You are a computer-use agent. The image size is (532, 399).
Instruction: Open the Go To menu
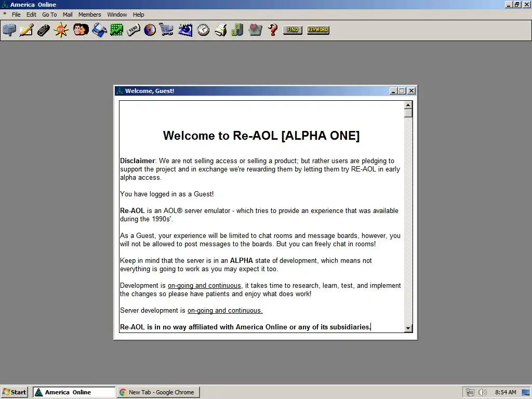point(49,15)
